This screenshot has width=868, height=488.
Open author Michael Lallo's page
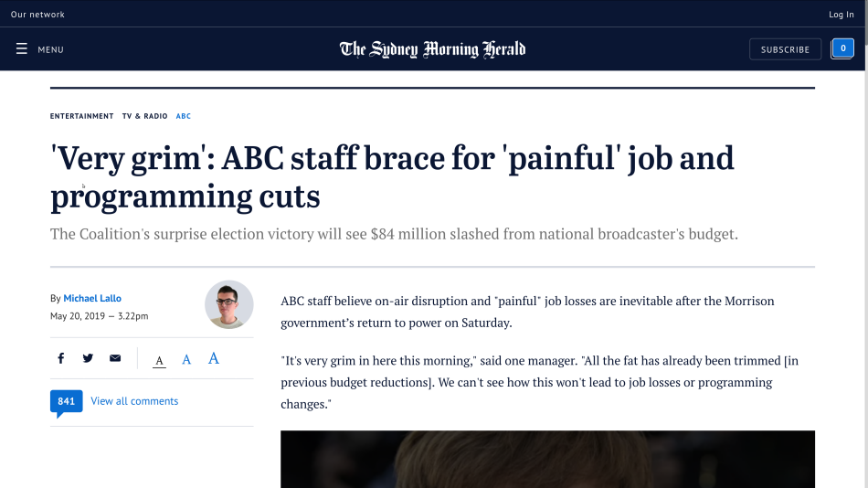(92, 298)
